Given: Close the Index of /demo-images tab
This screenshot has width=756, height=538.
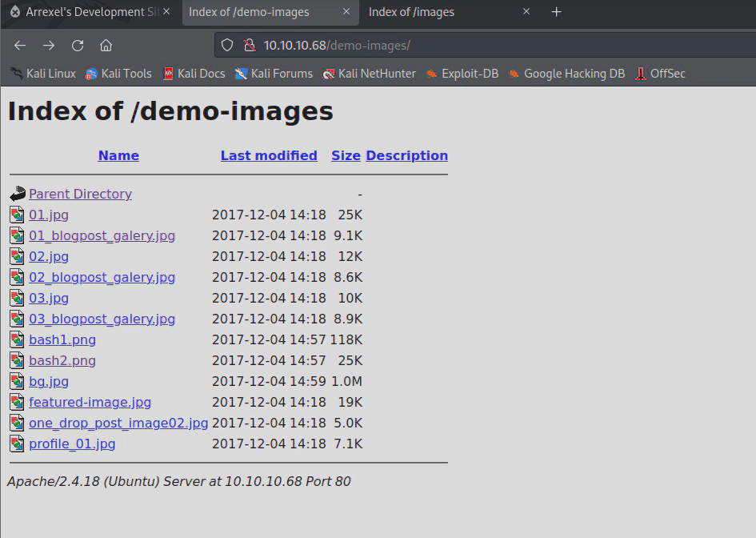Looking at the screenshot, I should point(347,12).
